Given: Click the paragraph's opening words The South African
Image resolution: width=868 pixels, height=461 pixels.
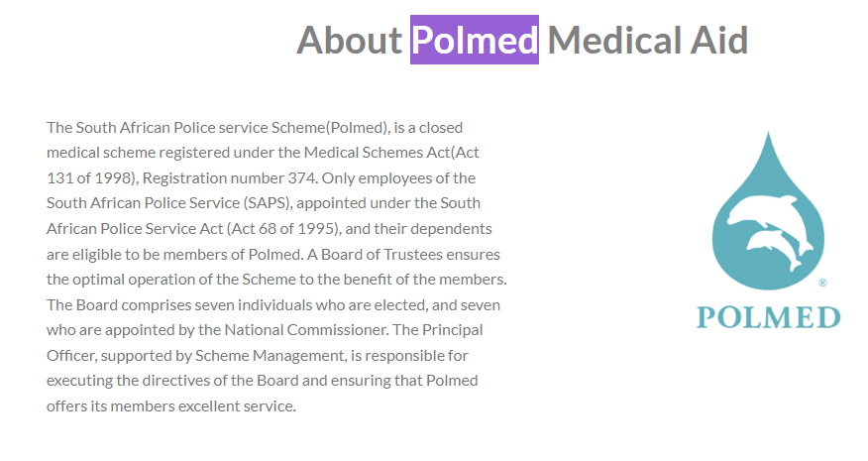Looking at the screenshot, I should coord(109,128).
